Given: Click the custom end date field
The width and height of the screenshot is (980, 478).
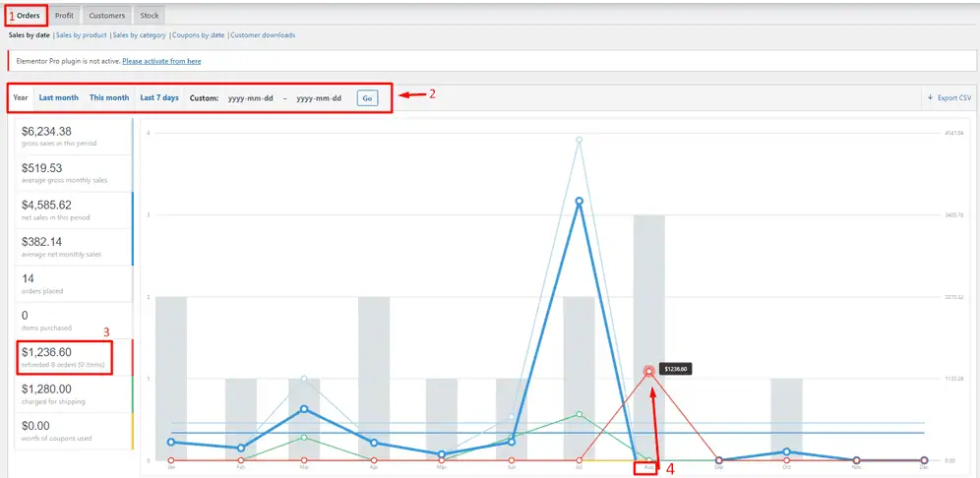Looking at the screenshot, I should [x=319, y=98].
